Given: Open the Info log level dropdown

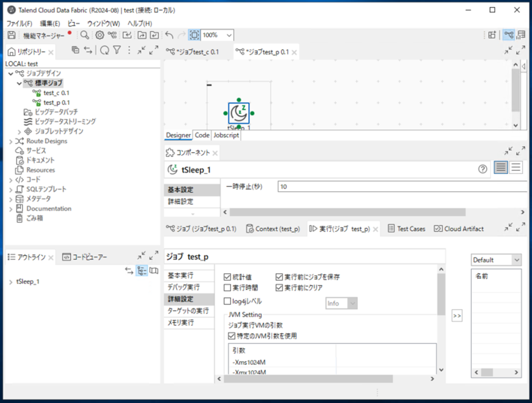Looking at the screenshot, I should (353, 303).
